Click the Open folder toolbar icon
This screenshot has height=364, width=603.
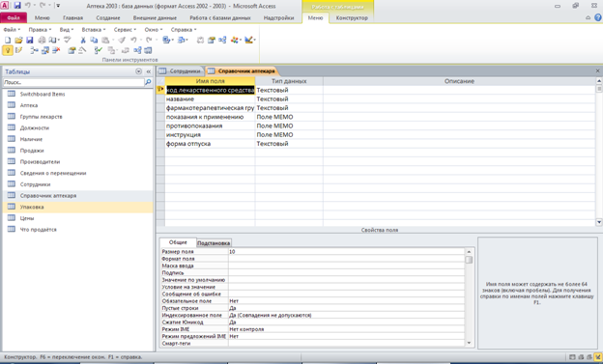click(18, 40)
